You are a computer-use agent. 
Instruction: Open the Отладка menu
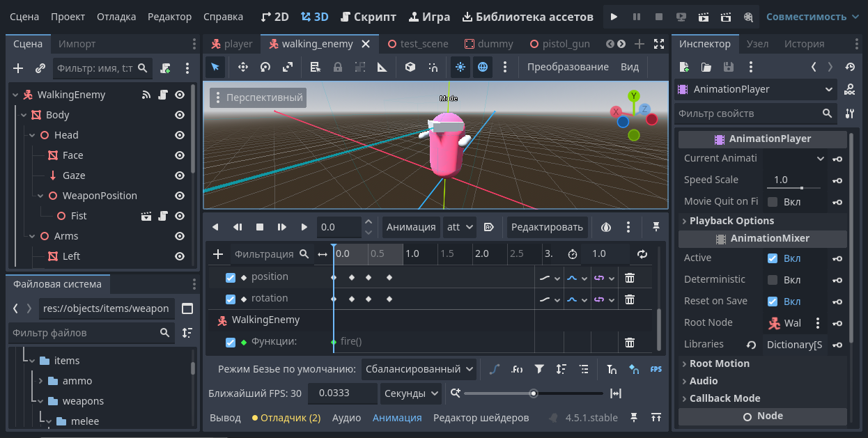116,17
